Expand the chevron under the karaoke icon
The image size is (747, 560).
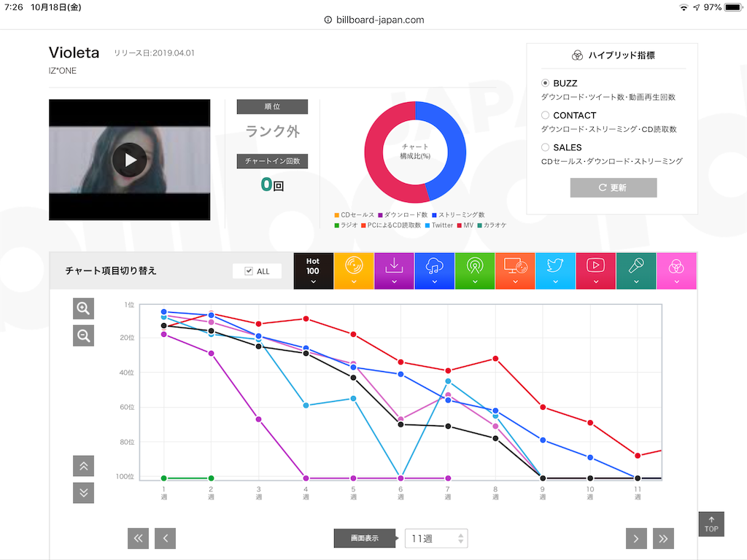pyautogui.click(x=636, y=282)
